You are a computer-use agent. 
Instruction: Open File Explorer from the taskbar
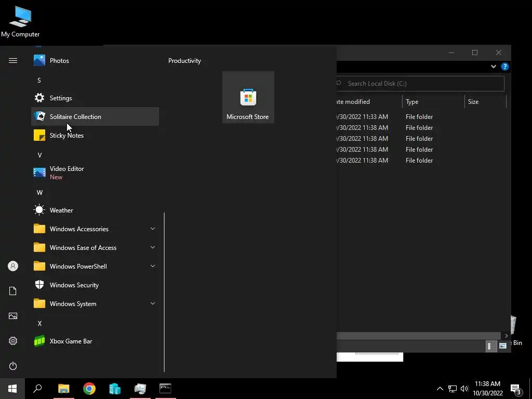pos(63,389)
